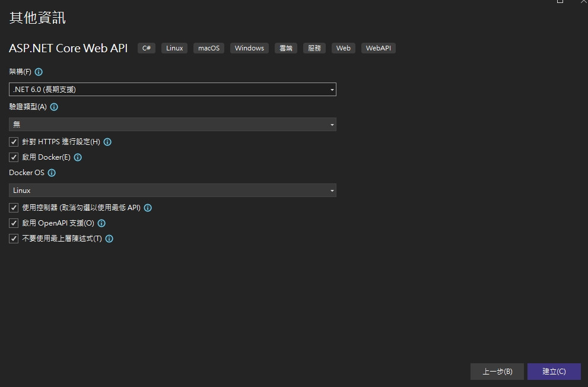Click info icon beside 啟用 OpenAPI 支援
588x387 pixels.
[x=101, y=223]
